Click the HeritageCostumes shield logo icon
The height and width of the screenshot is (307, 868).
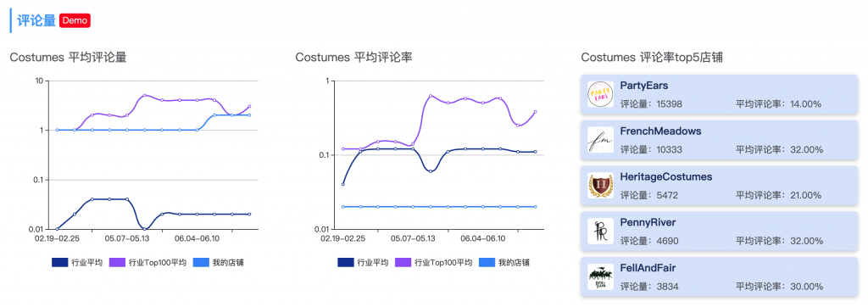(x=601, y=186)
